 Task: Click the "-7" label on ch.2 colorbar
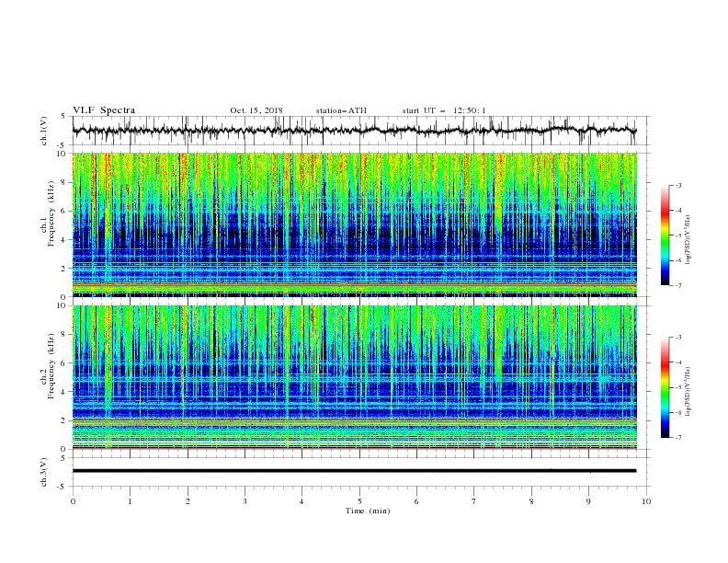tap(677, 438)
